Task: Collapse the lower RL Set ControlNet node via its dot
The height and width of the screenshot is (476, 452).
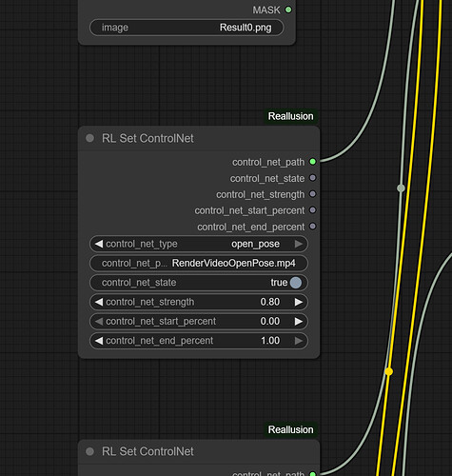Action: [90, 451]
